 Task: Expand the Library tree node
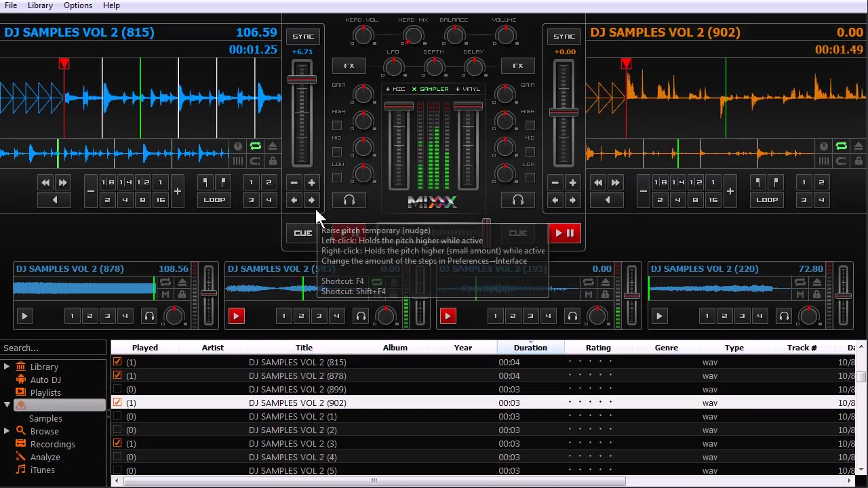click(6, 367)
